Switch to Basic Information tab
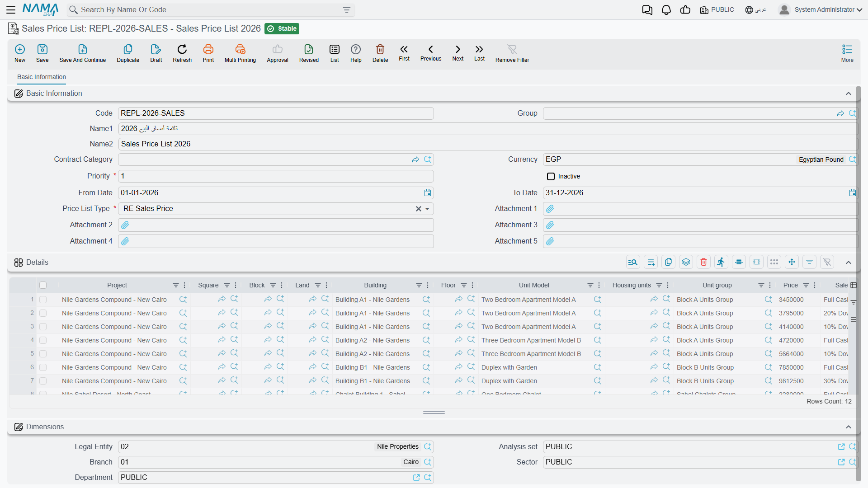Viewport: 868px width, 488px height. tap(42, 77)
